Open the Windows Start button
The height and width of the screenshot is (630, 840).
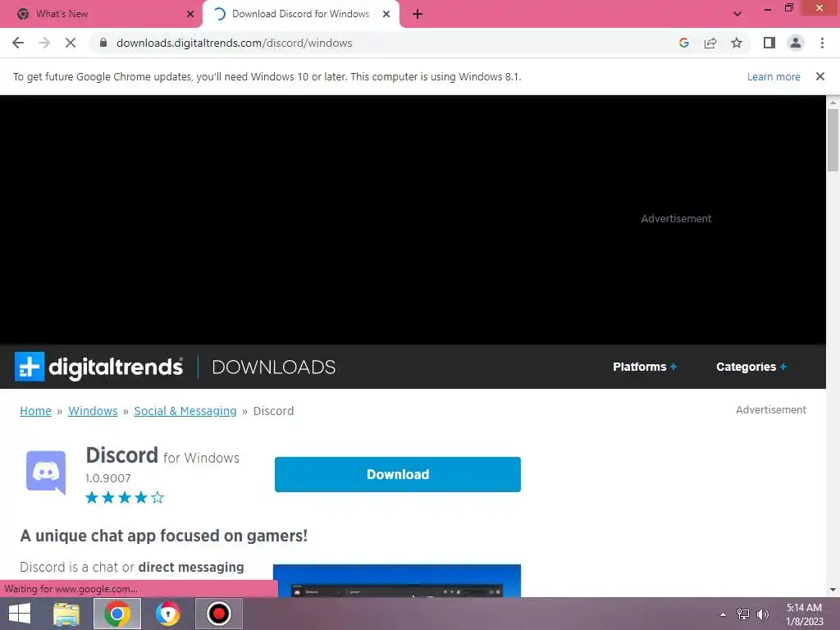(x=20, y=614)
